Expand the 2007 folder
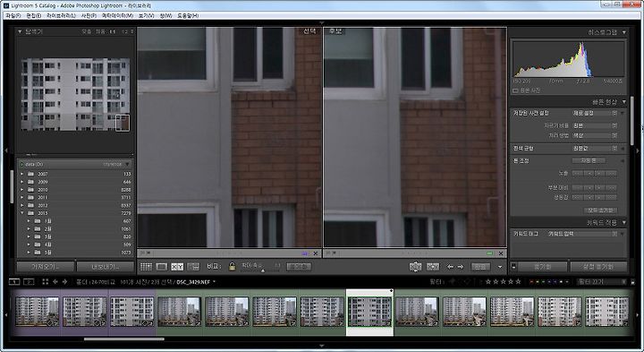644x352 pixels. (21, 174)
